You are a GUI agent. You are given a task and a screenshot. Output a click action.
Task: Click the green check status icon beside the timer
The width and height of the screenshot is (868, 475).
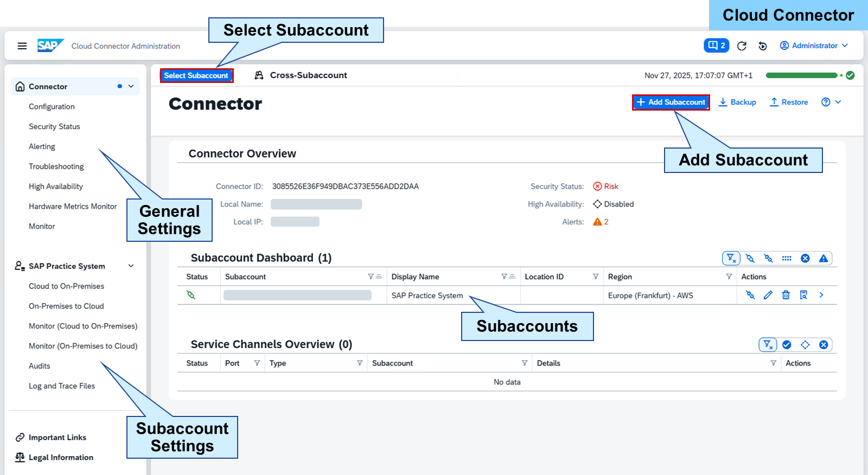pos(850,75)
